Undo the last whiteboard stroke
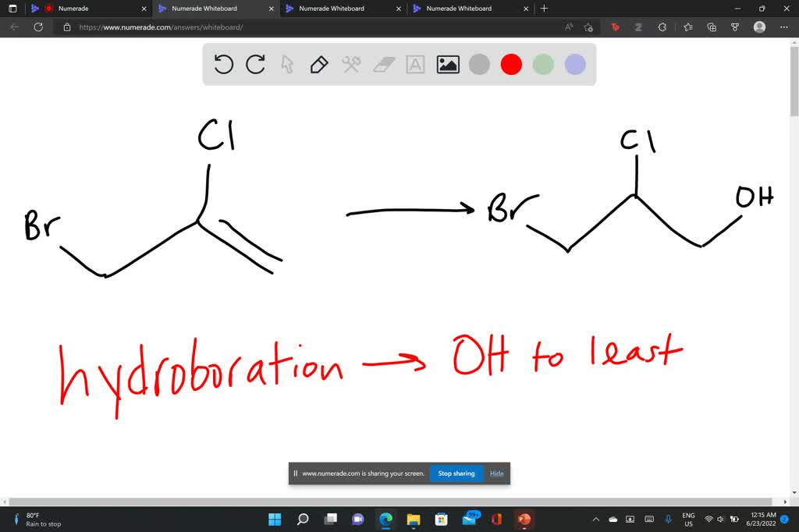Screen dimensions: 799x532 click(x=223, y=64)
